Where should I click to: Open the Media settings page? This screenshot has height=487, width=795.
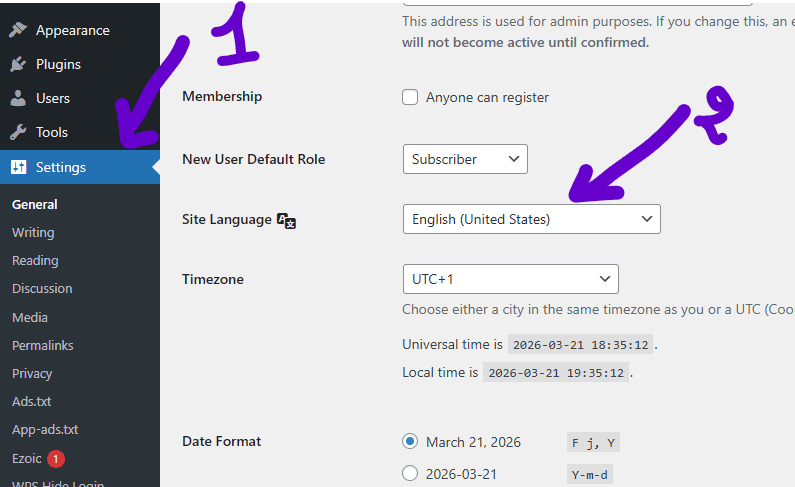tap(30, 317)
